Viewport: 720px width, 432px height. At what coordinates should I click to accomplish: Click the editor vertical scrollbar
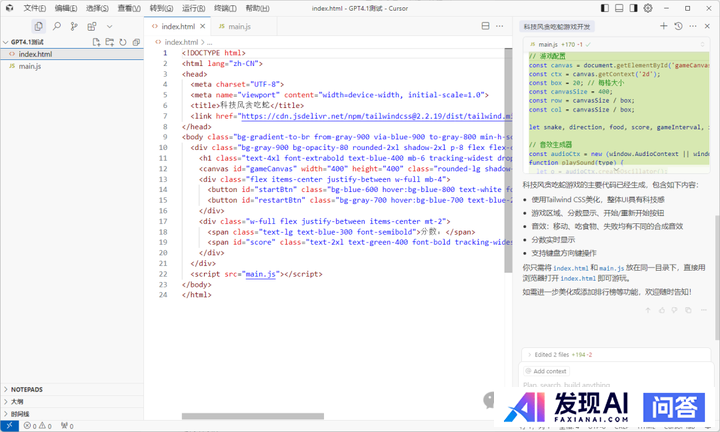pyautogui.click(x=508, y=160)
